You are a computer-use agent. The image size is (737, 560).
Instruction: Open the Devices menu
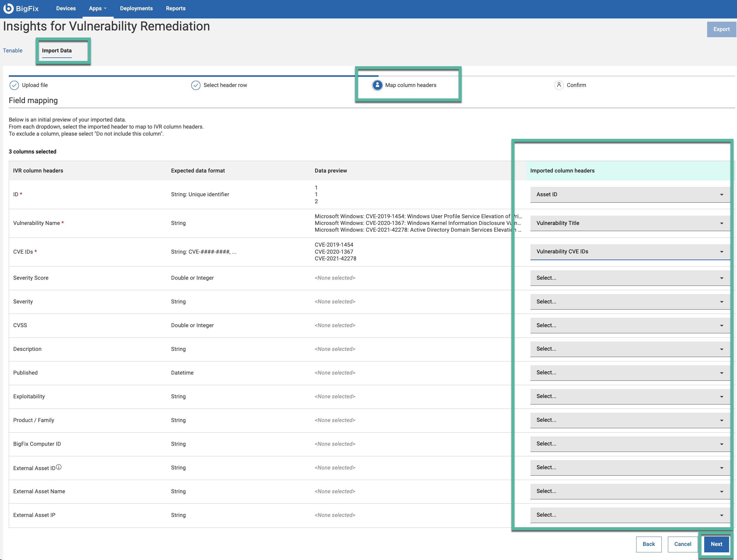coord(66,8)
